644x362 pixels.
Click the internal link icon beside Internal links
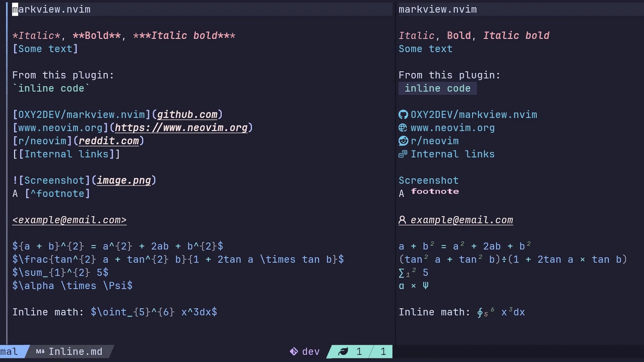pyautogui.click(x=403, y=154)
